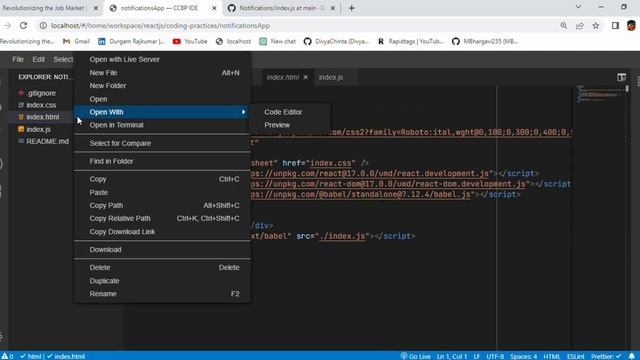Click Paste in the context menu
Viewport: 640px width, 360px height.
(162, 192)
